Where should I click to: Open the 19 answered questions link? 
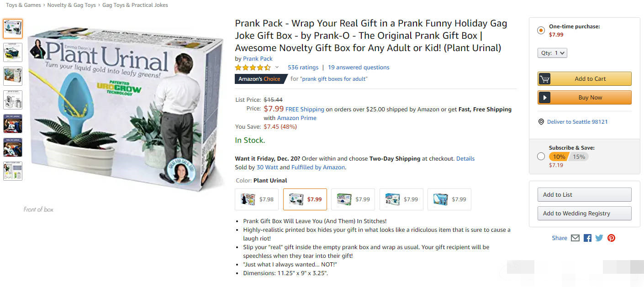(x=359, y=67)
